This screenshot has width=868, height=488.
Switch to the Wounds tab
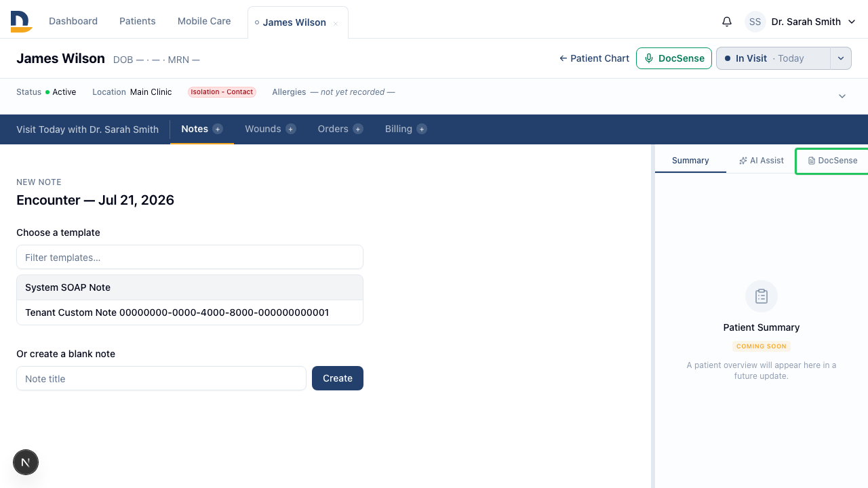point(263,129)
